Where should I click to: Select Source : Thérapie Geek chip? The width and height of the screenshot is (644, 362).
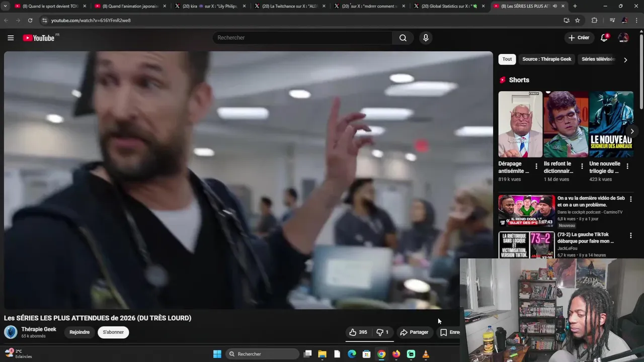click(546, 59)
